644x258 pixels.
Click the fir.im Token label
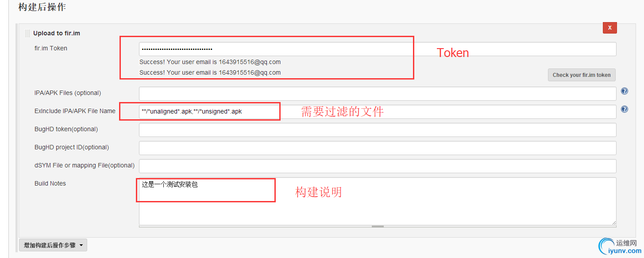point(51,48)
